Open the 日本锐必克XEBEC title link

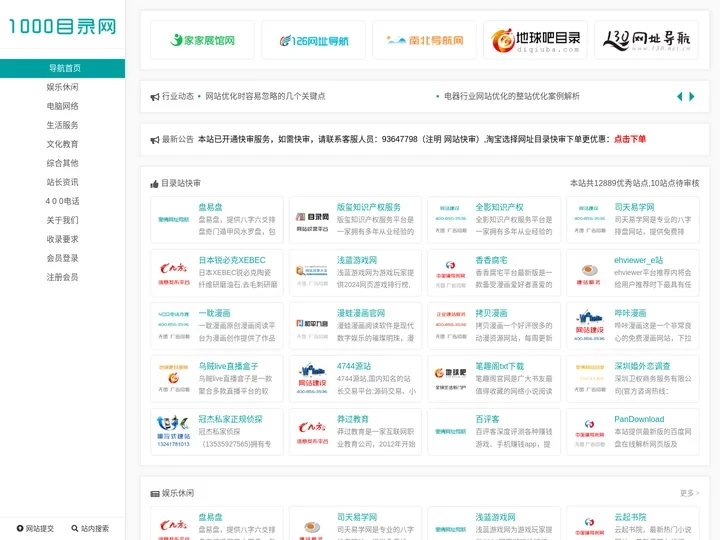coord(232,260)
